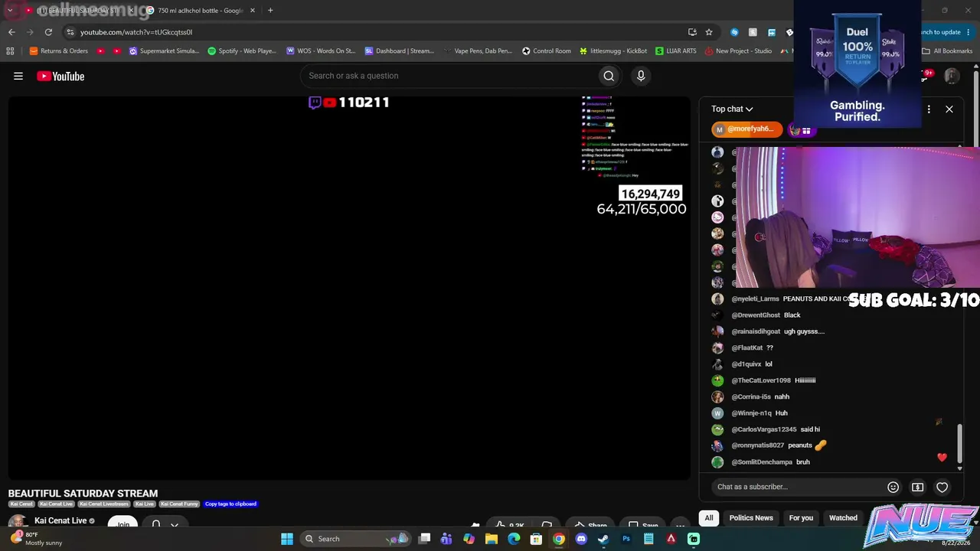The height and width of the screenshot is (551, 980).
Task: Click the Kai Cenat Live channel name
Action: pyautogui.click(x=60, y=521)
